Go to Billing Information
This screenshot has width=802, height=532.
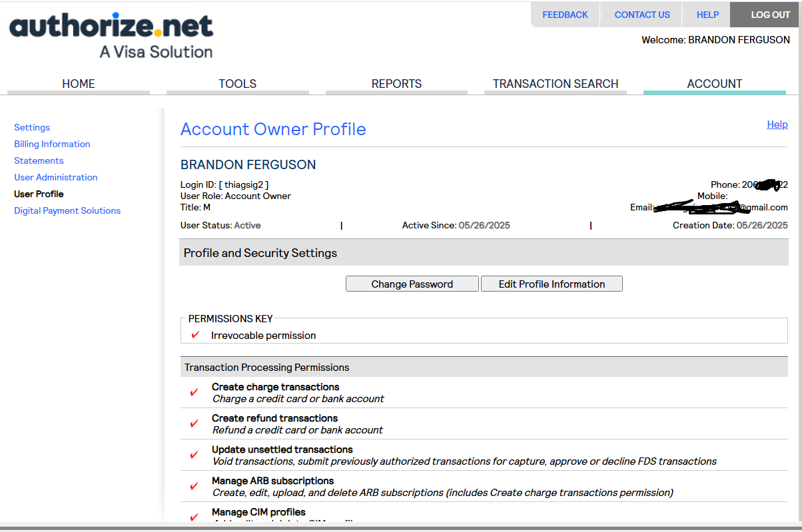coord(52,144)
